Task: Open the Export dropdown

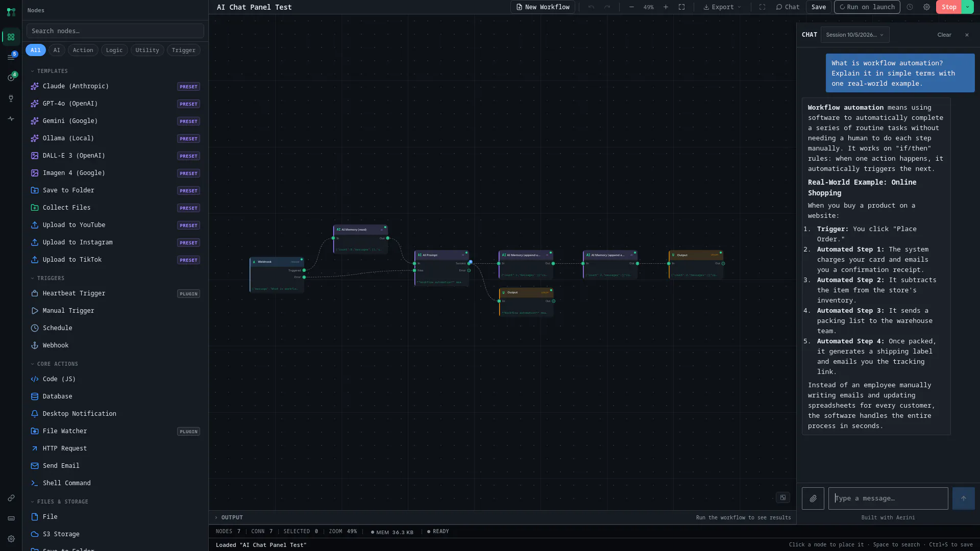Action: [722, 7]
